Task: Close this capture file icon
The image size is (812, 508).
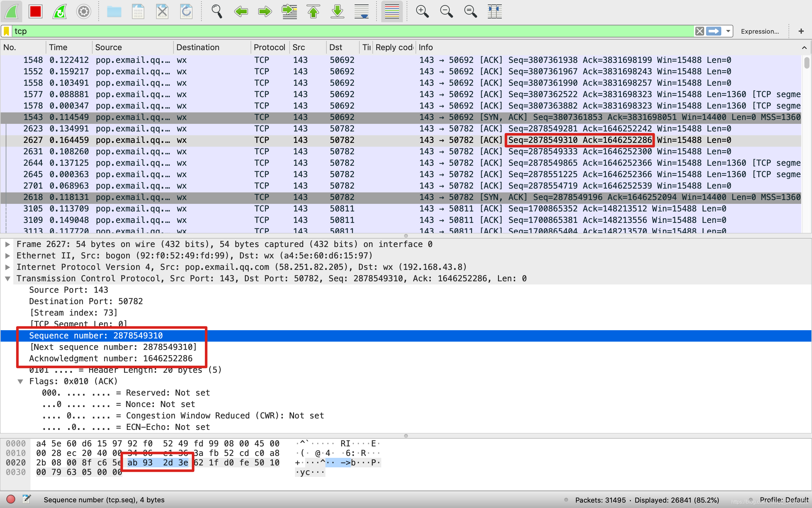Action: coord(162,11)
